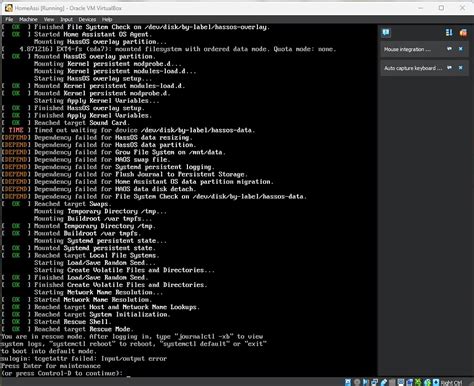Open the File menu
The height and width of the screenshot is (386, 474).
tap(9, 19)
